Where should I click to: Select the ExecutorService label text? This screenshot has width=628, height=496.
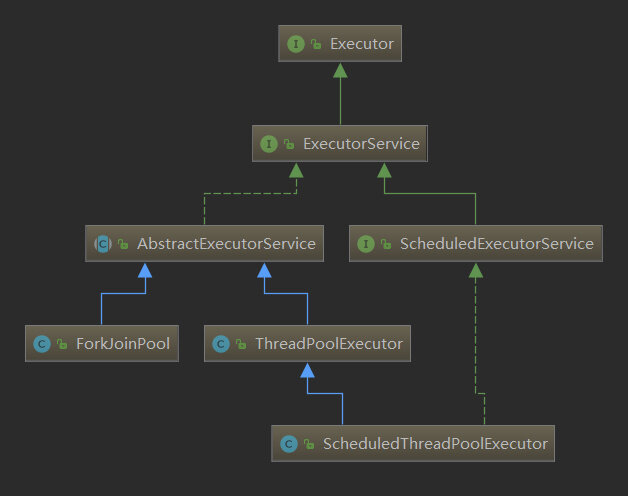tap(361, 144)
